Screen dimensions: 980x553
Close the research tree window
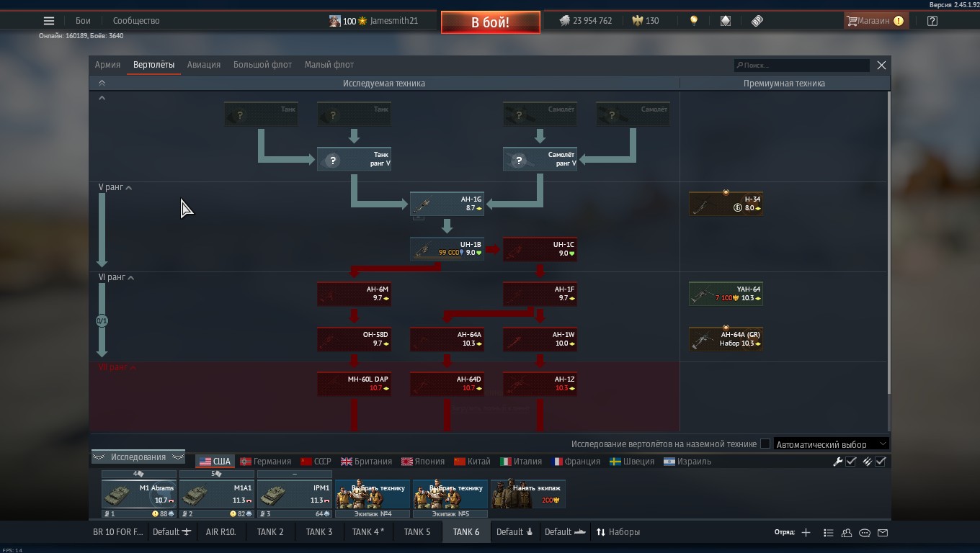tap(881, 65)
